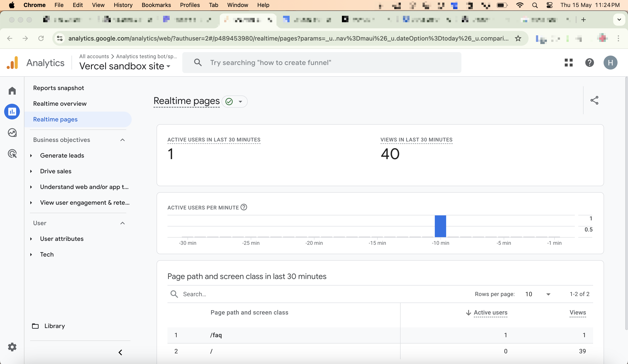This screenshot has height=364, width=628.
Task: Open the Library page
Action: pyautogui.click(x=55, y=326)
